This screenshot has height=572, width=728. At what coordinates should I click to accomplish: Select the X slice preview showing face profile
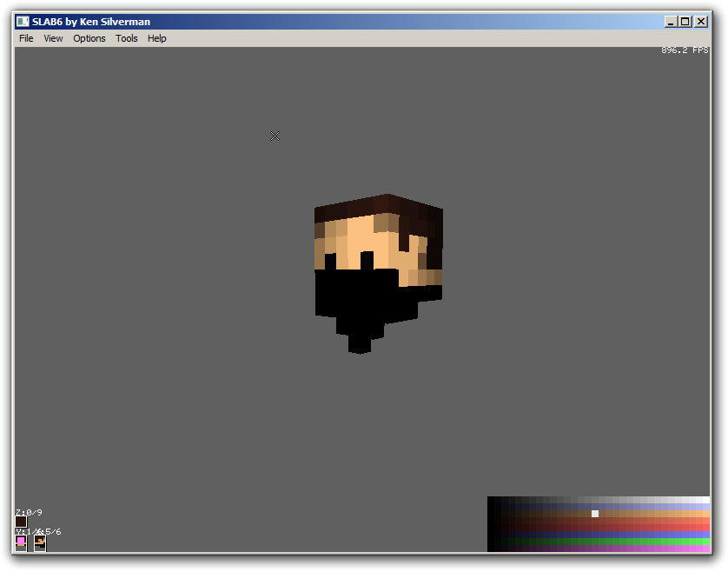40,542
